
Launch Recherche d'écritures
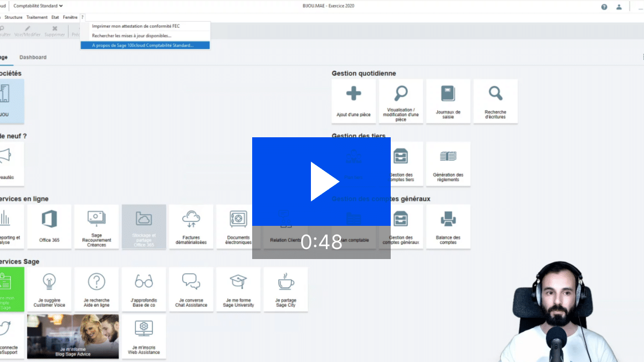[x=495, y=101]
